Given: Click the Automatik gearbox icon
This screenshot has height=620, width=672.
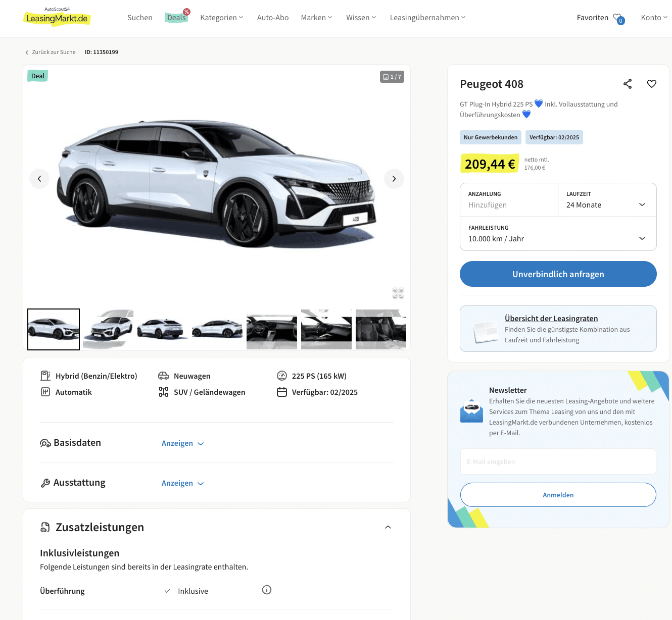Looking at the screenshot, I should point(45,392).
